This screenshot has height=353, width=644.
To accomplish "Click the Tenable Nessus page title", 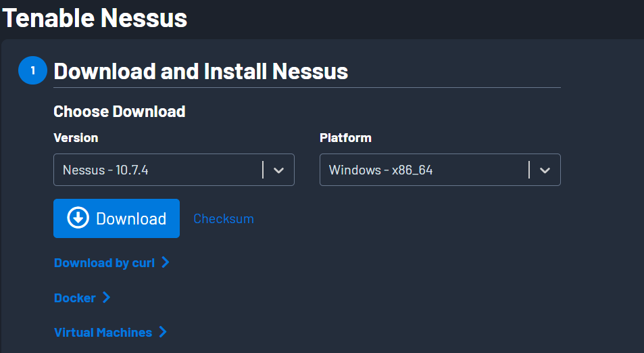I will point(95,18).
